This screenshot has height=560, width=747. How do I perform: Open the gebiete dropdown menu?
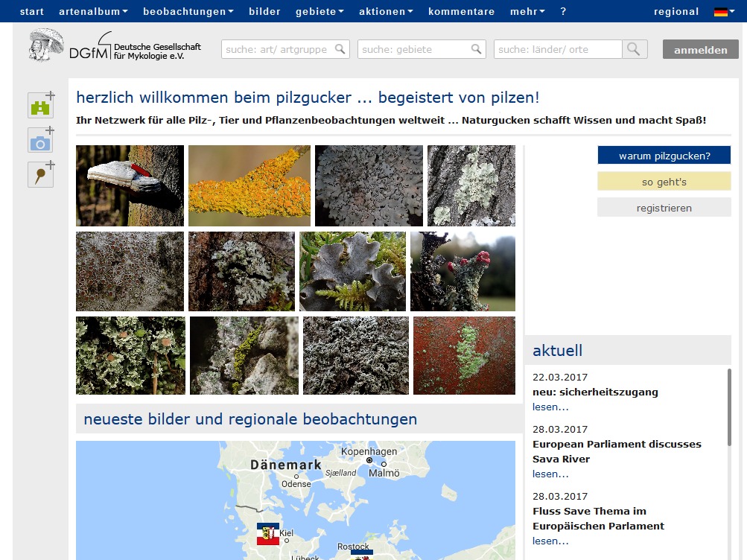pyautogui.click(x=320, y=11)
